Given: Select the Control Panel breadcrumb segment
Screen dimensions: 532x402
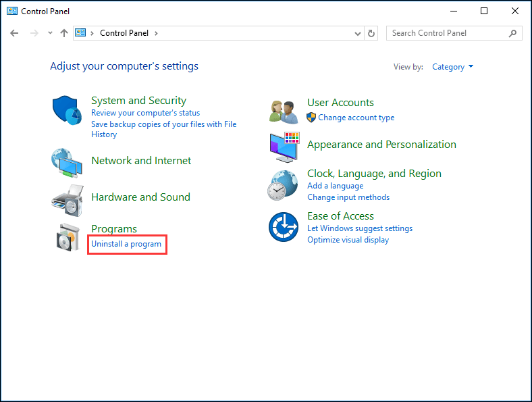Looking at the screenshot, I should coord(124,33).
